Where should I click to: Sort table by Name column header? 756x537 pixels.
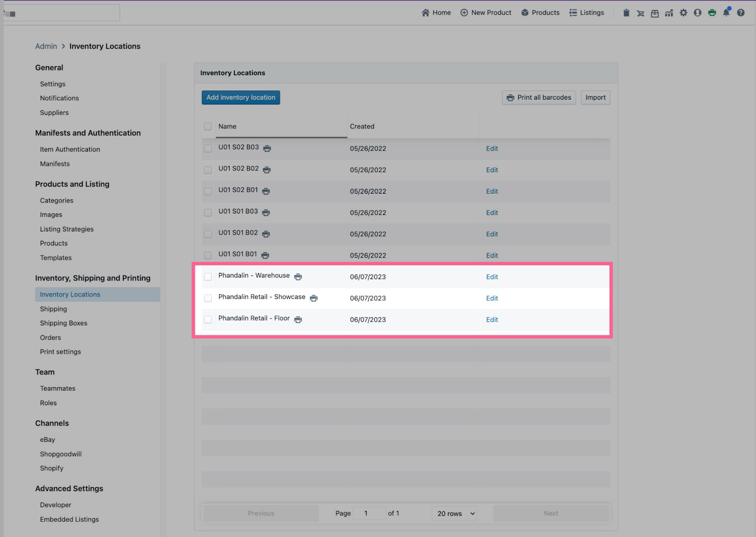pos(227,127)
